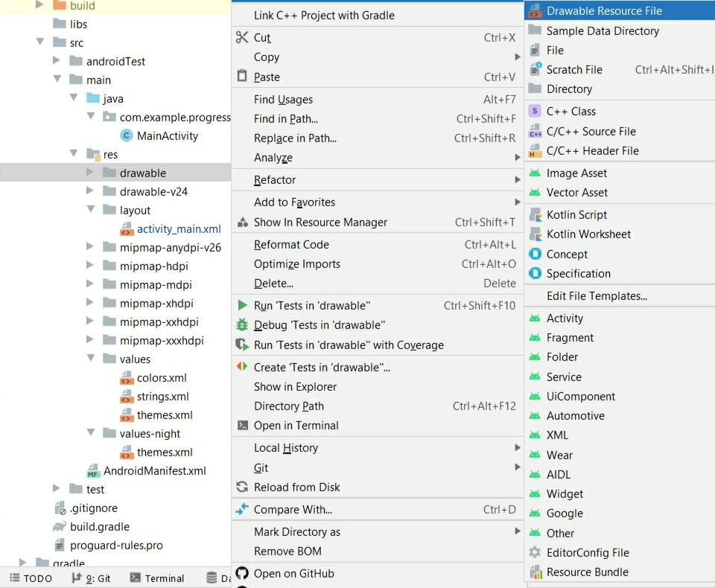This screenshot has width=715, height=588.
Task: Choose Link C++ Project with Gradle
Action: tap(378, 15)
